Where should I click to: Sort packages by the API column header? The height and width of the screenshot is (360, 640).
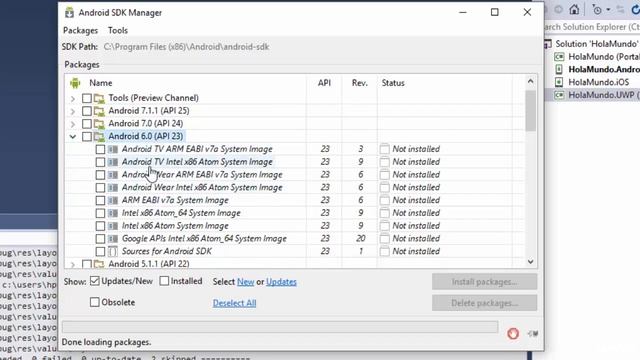tap(324, 83)
